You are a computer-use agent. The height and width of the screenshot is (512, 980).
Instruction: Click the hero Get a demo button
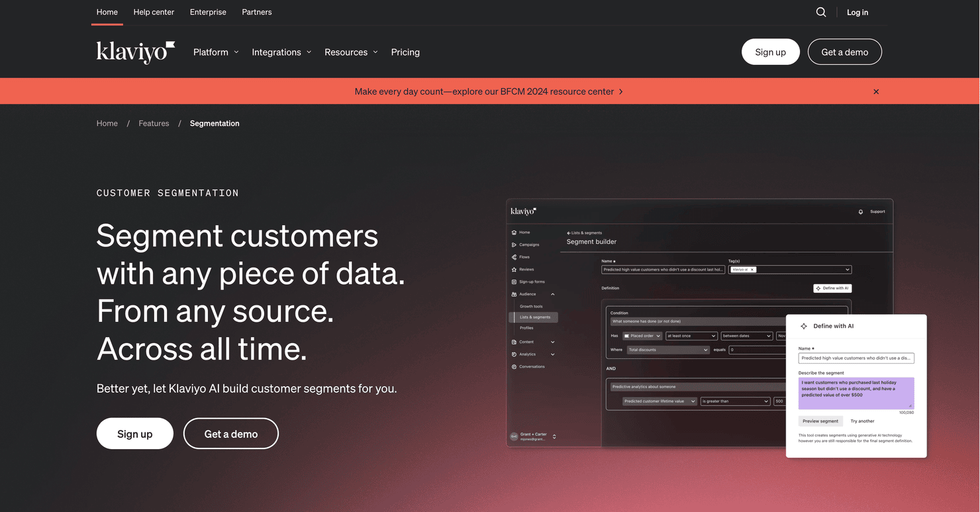231,434
